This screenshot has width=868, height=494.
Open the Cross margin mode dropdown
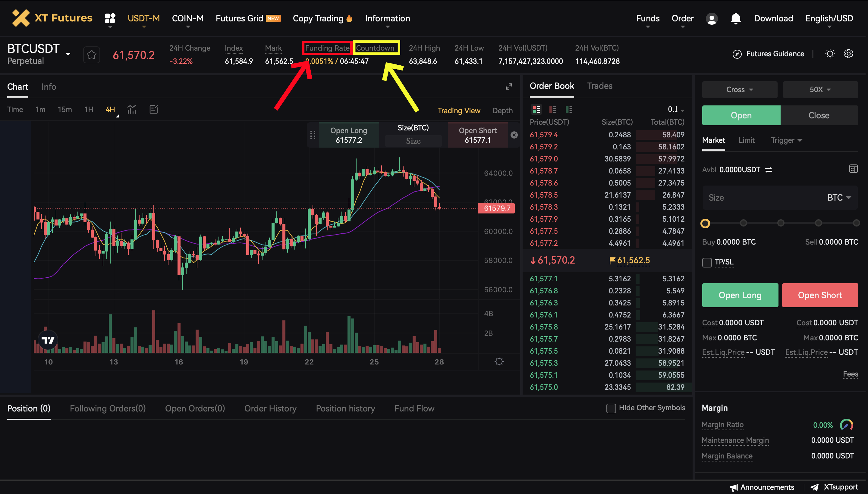click(739, 89)
